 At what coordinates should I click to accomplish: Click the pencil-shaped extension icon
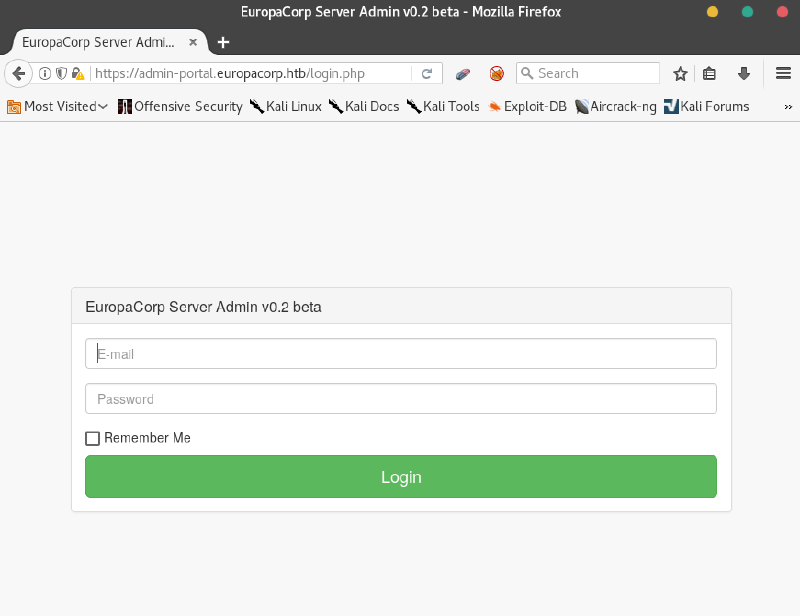click(x=462, y=73)
